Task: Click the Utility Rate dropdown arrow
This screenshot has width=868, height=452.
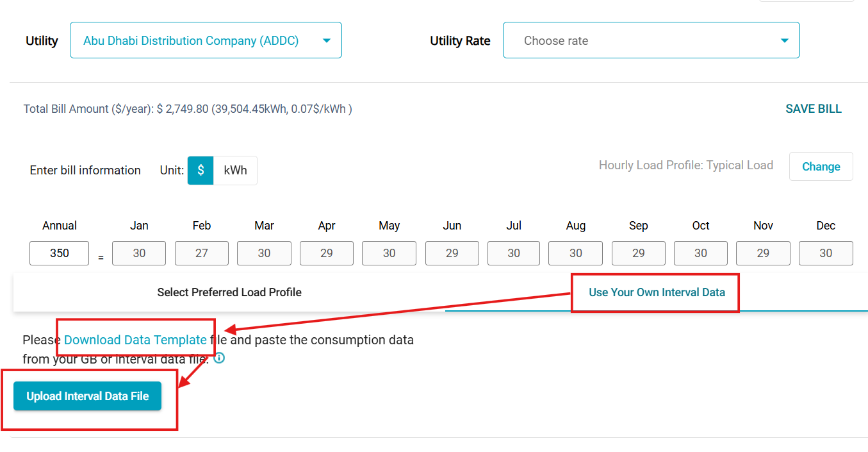Action: 784,41
